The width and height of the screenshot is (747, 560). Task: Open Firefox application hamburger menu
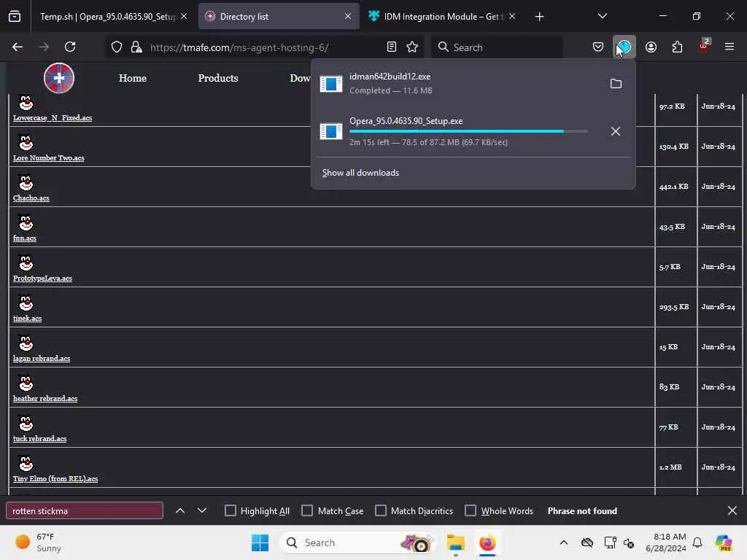[729, 47]
